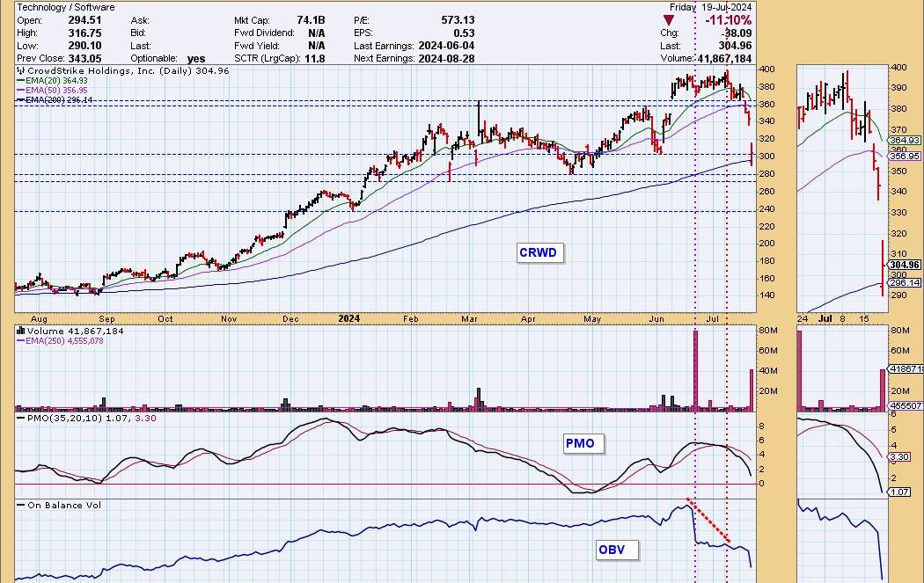Click the red dotted OBV trendline annotation

pyautogui.click(x=709, y=521)
